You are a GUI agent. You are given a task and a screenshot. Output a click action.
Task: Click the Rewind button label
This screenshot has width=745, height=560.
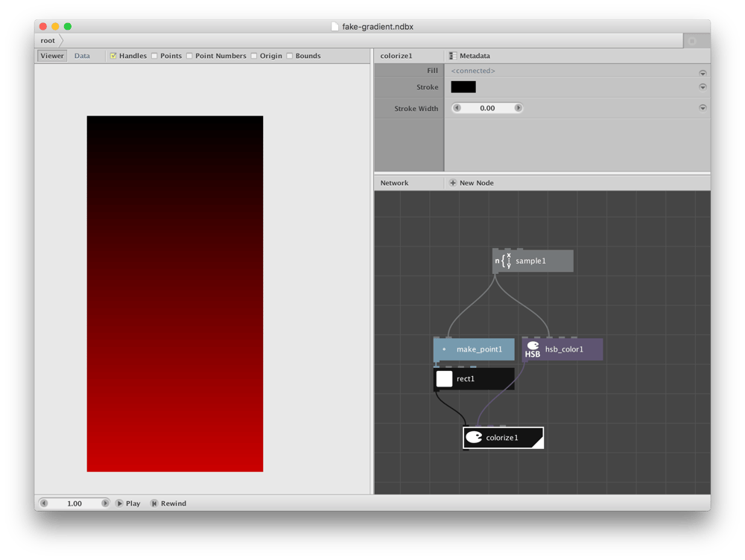point(174,503)
